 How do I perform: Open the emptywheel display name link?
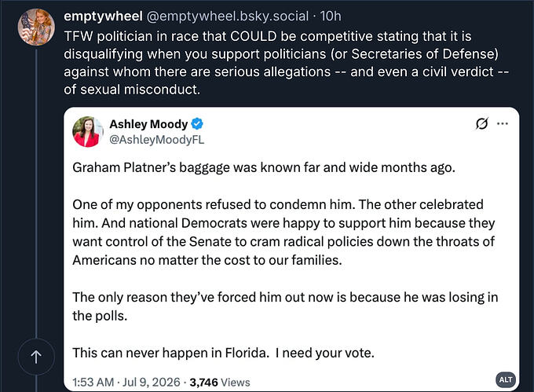pos(103,16)
